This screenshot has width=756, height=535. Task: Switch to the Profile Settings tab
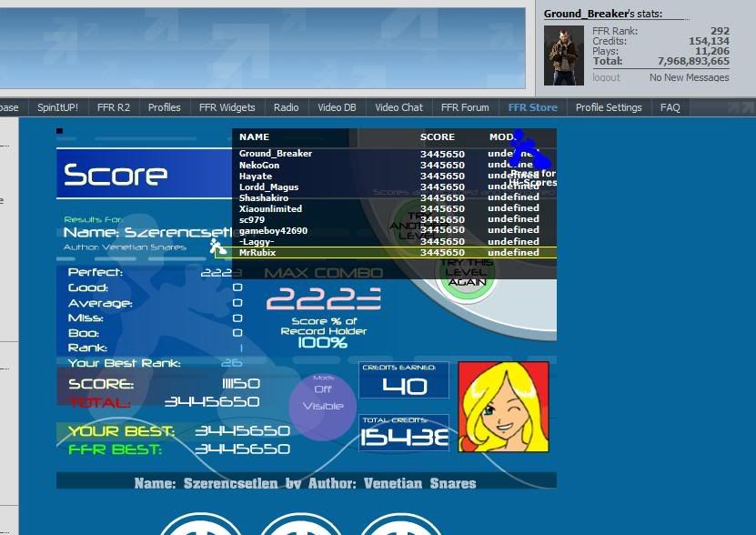[x=609, y=107]
